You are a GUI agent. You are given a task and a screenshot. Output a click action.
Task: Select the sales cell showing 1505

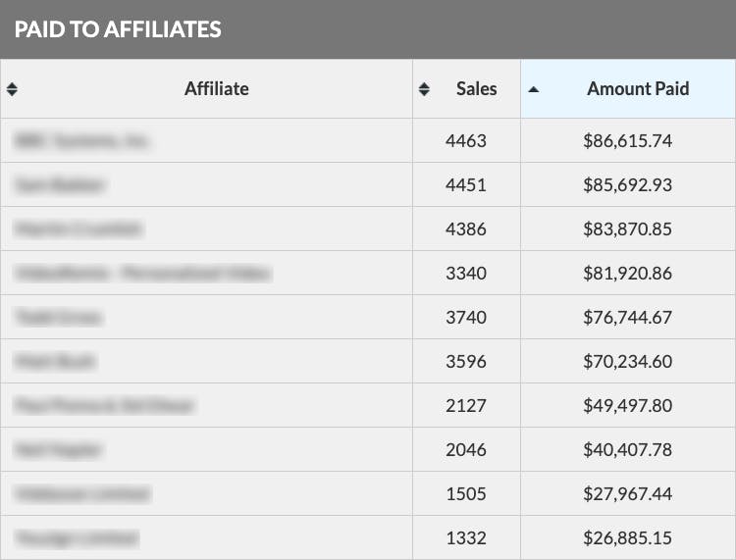coord(466,494)
